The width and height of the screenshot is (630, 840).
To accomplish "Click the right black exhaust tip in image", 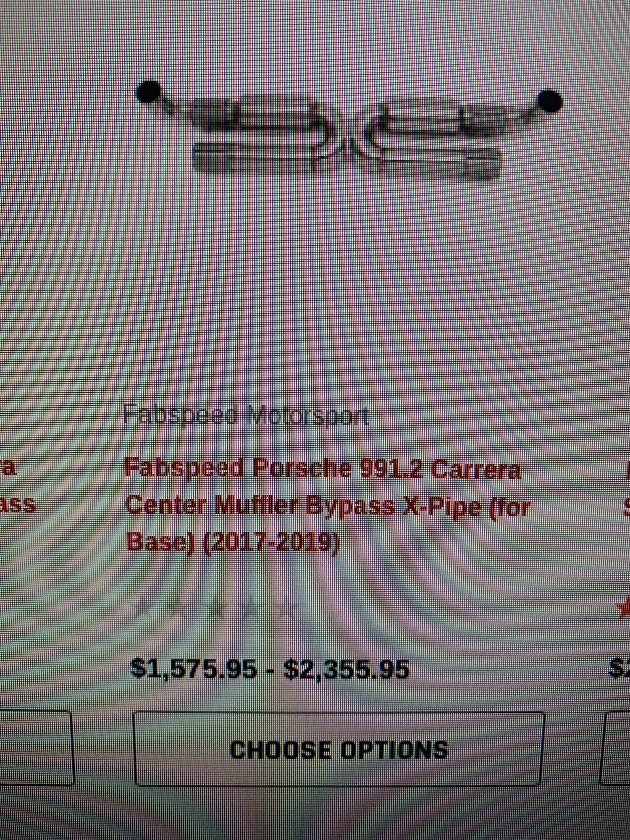I will tap(549, 101).
